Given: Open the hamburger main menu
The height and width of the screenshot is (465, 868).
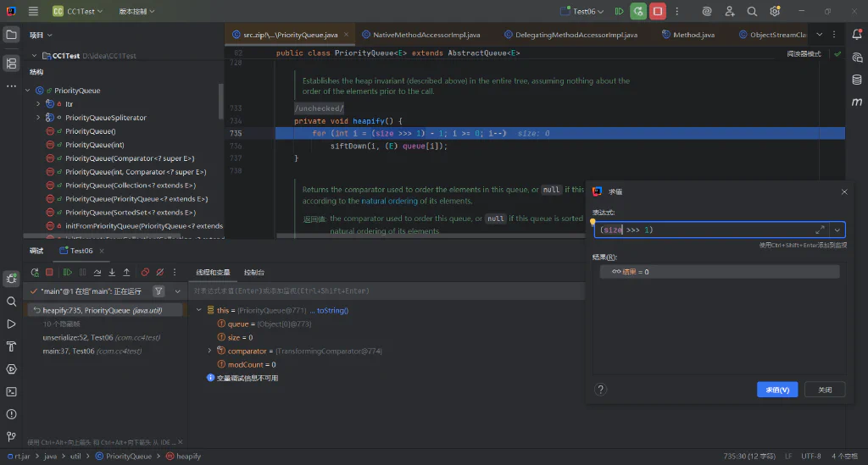Looking at the screenshot, I should click(x=33, y=11).
